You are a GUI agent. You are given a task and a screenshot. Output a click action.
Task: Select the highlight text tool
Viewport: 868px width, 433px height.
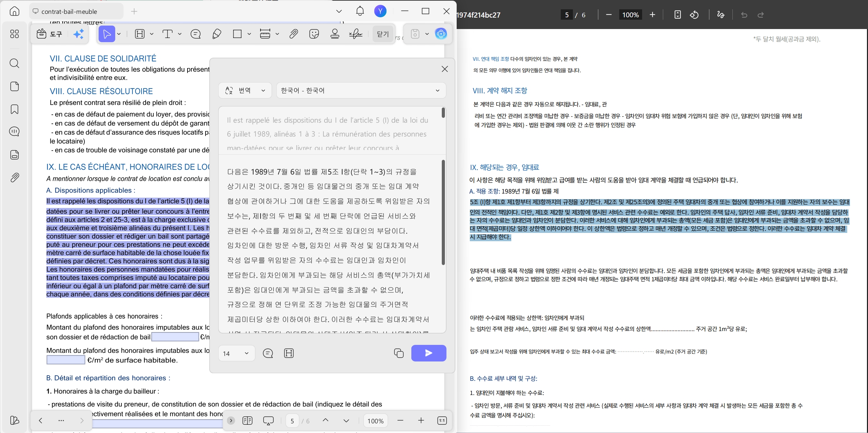(140, 34)
